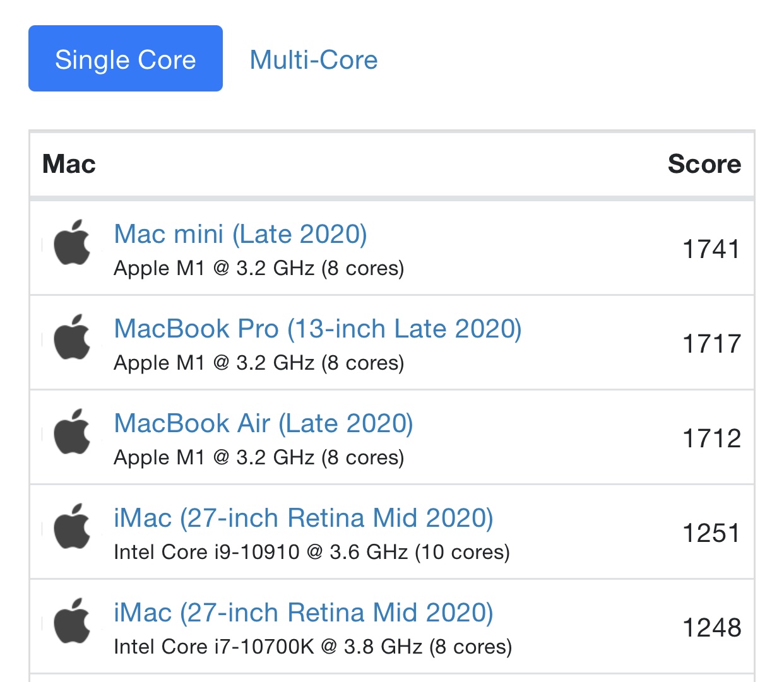The width and height of the screenshot is (784, 682).
Task: Open the MacBook Pro (13-inch Late 2020) link
Action: tap(318, 329)
